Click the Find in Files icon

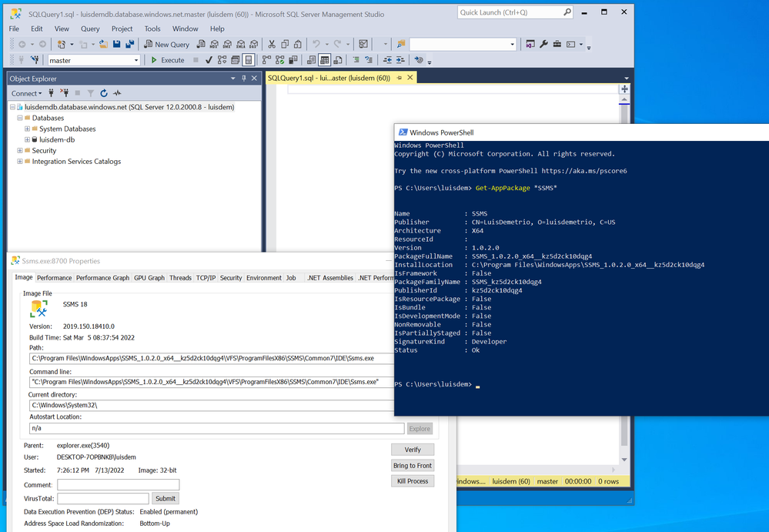[401, 45]
